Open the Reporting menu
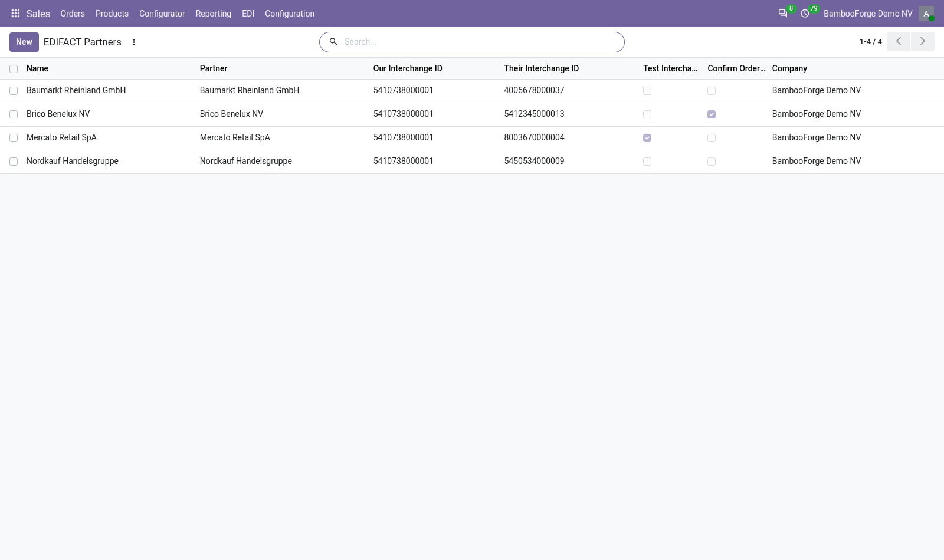Image resolution: width=944 pixels, height=560 pixels. point(214,14)
